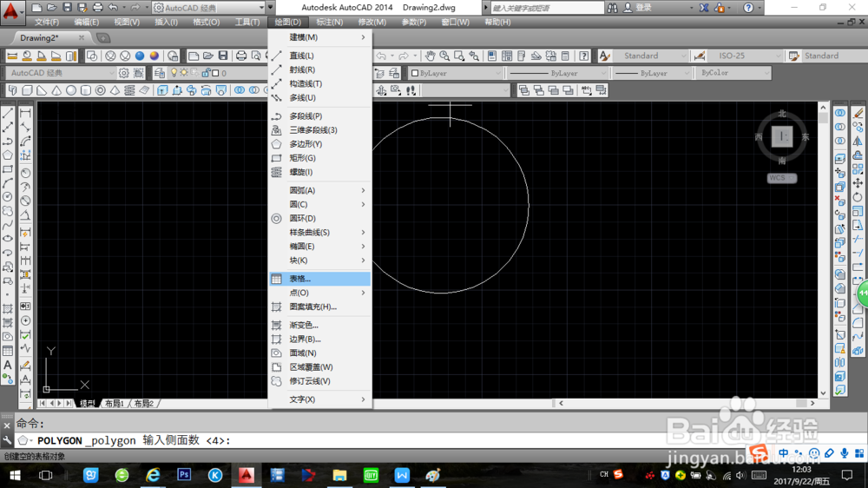Select Line tool in left draw toolbar
868x488 pixels.
tap(8, 113)
